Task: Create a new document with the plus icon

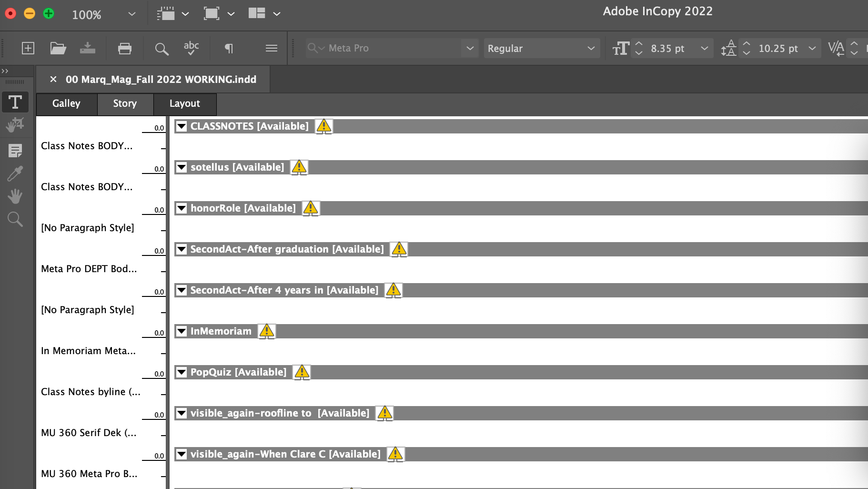Action: [x=28, y=48]
